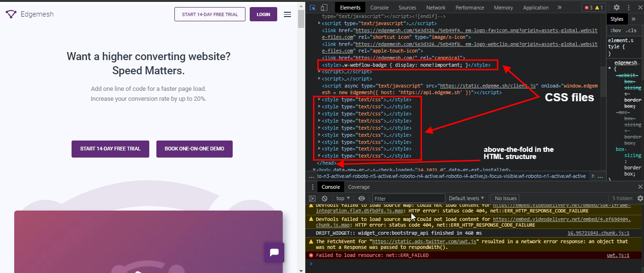
Task: Click the Edgemesh logo
Action: tap(29, 14)
